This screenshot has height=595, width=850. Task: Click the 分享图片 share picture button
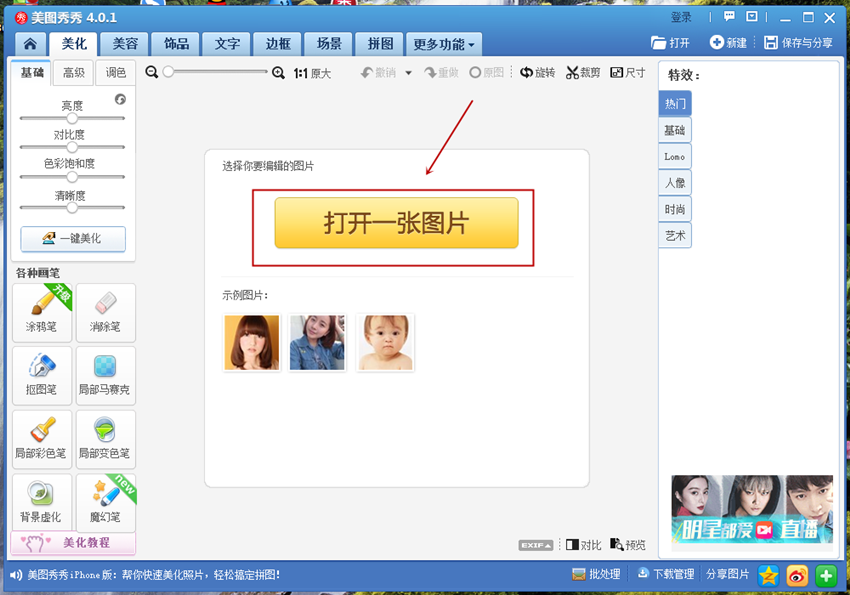(x=727, y=574)
